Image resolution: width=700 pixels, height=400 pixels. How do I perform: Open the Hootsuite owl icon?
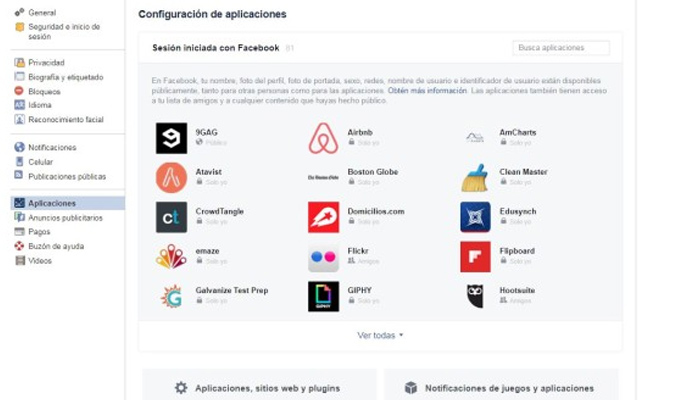click(475, 296)
